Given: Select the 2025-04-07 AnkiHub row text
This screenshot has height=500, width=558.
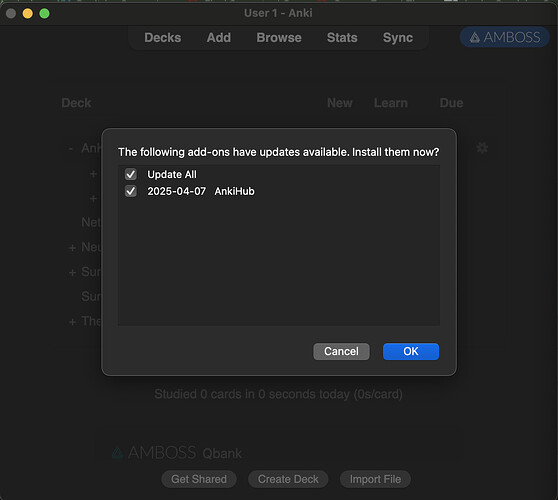Looking at the screenshot, I should tap(201, 191).
